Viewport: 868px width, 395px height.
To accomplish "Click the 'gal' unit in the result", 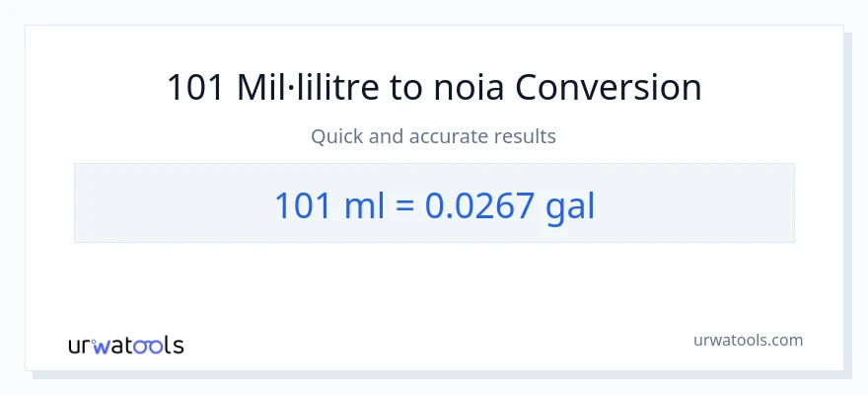I will pyautogui.click(x=570, y=205).
